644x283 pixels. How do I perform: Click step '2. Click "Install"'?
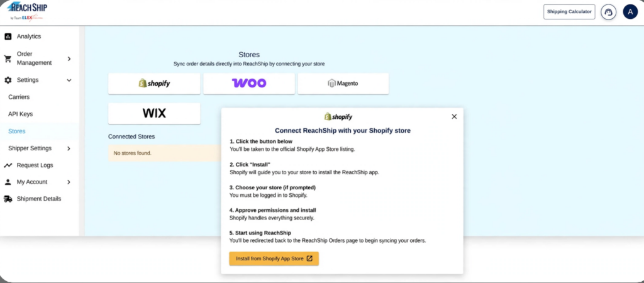pos(250,164)
